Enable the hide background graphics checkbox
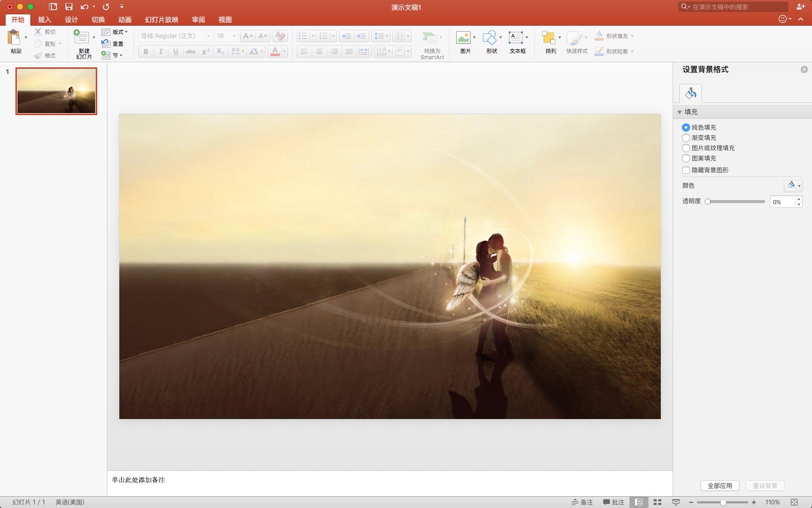 (x=686, y=170)
